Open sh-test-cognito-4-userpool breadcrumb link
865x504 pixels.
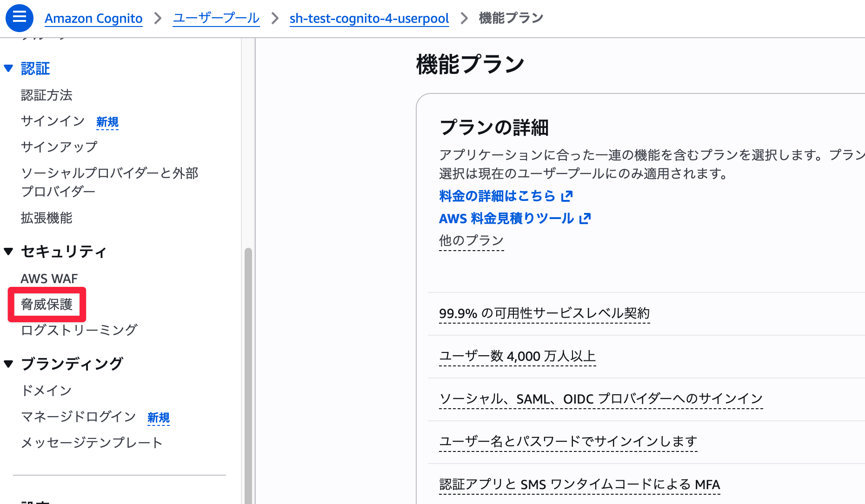pyautogui.click(x=369, y=19)
